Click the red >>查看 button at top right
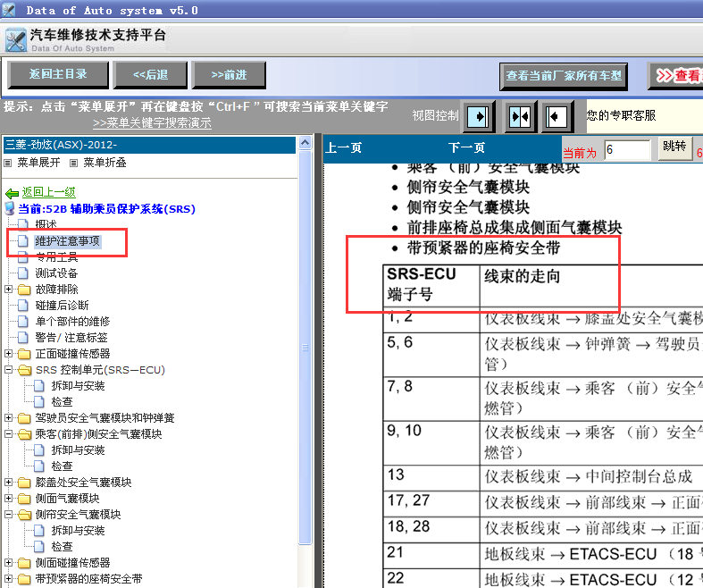Image resolution: width=703 pixels, height=588 pixels. [x=676, y=76]
